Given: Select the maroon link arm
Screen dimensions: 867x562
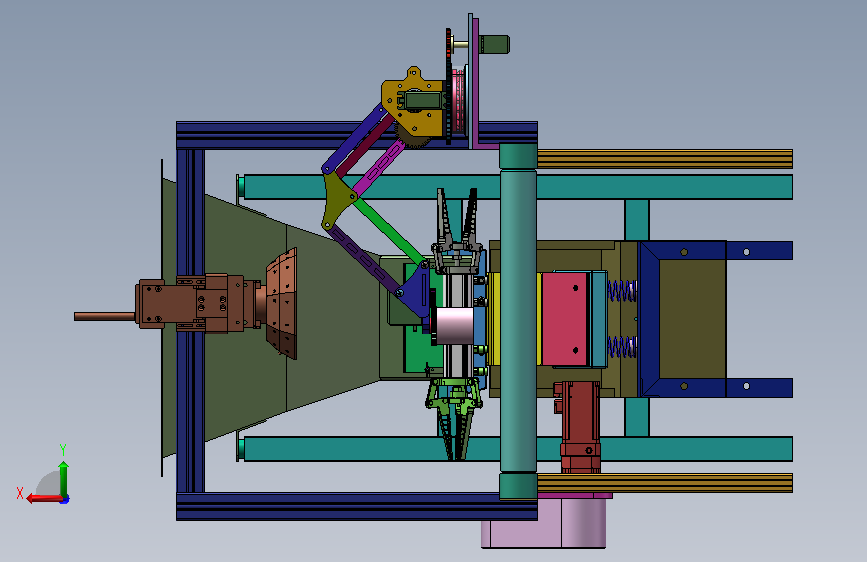Looking at the screenshot, I should (x=367, y=147).
